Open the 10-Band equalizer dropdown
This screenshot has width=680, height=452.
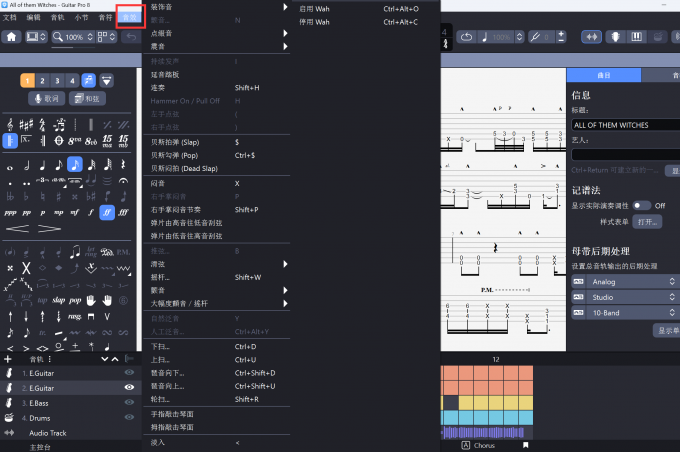(x=625, y=313)
